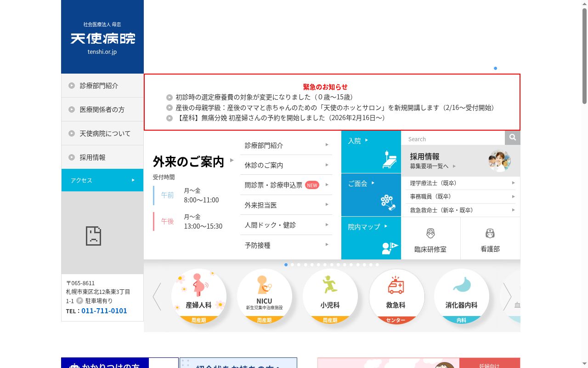The height and width of the screenshot is (368, 588).
Task: Open 休診のご案内 link
Action: [x=286, y=165]
